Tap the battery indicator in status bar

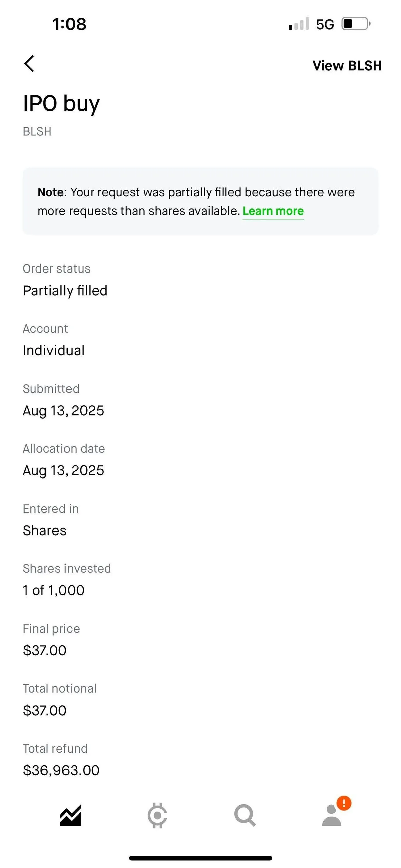pos(356,24)
